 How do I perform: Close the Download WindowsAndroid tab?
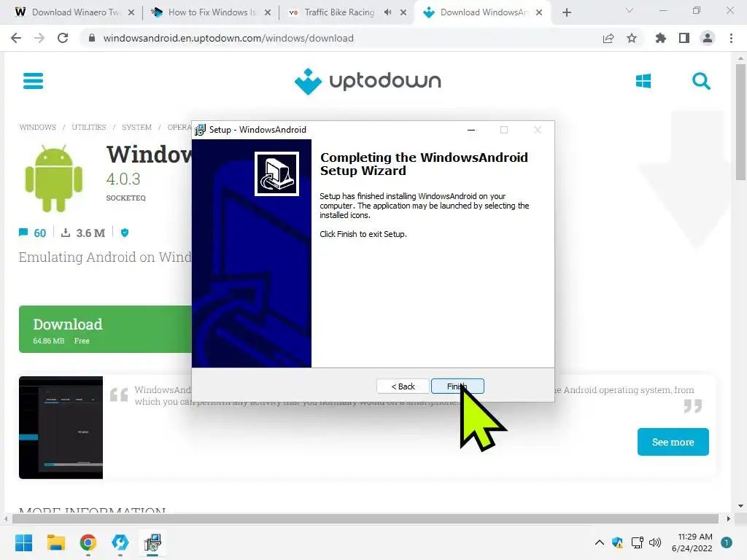point(539,12)
